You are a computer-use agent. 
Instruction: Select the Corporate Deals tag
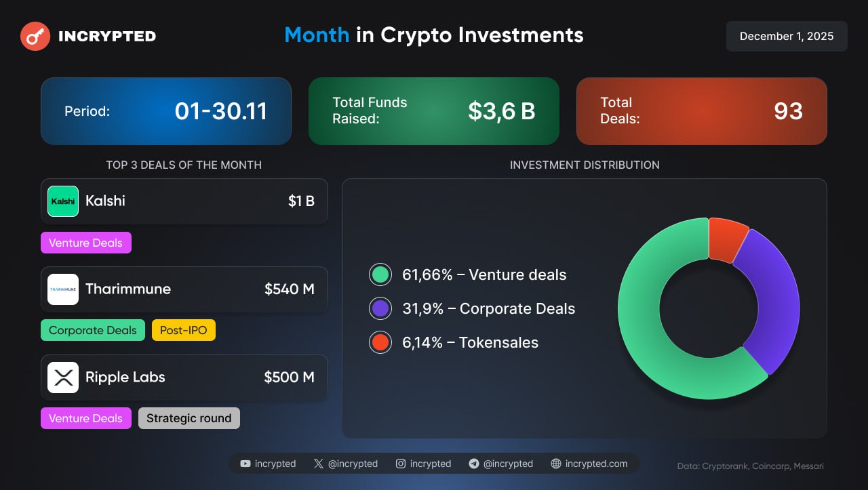93,330
